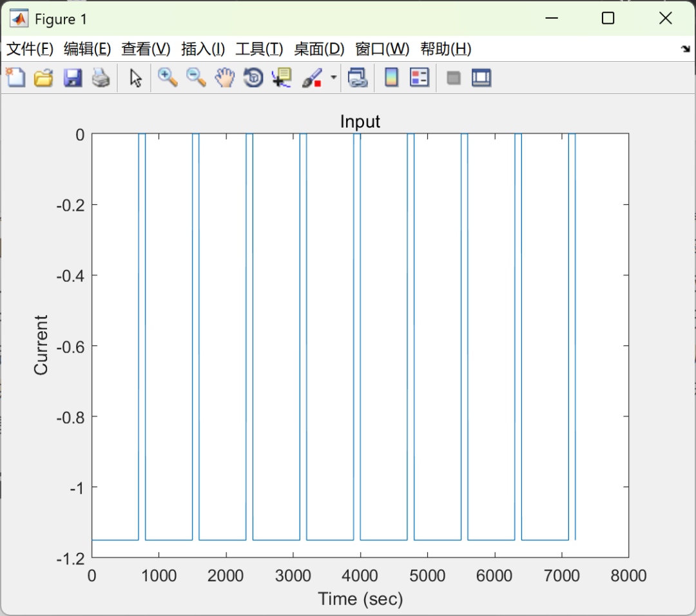Open the brush tool color dropdown arrow

click(x=333, y=77)
